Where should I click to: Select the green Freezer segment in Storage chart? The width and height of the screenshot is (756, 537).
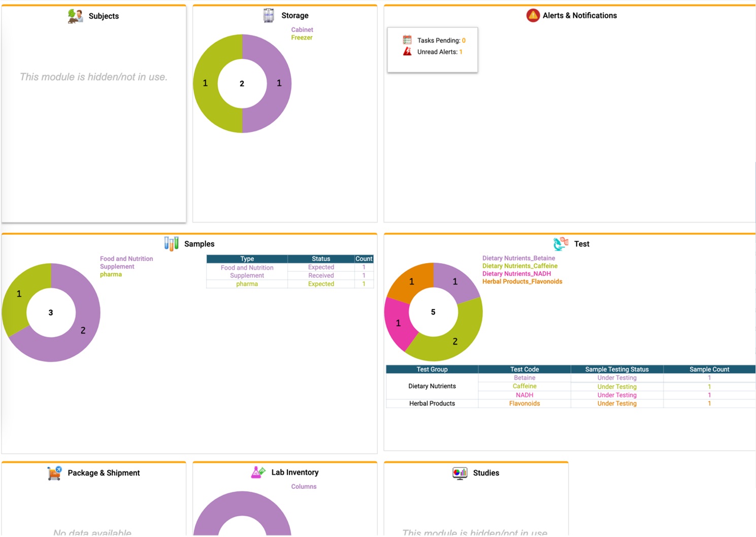205,83
